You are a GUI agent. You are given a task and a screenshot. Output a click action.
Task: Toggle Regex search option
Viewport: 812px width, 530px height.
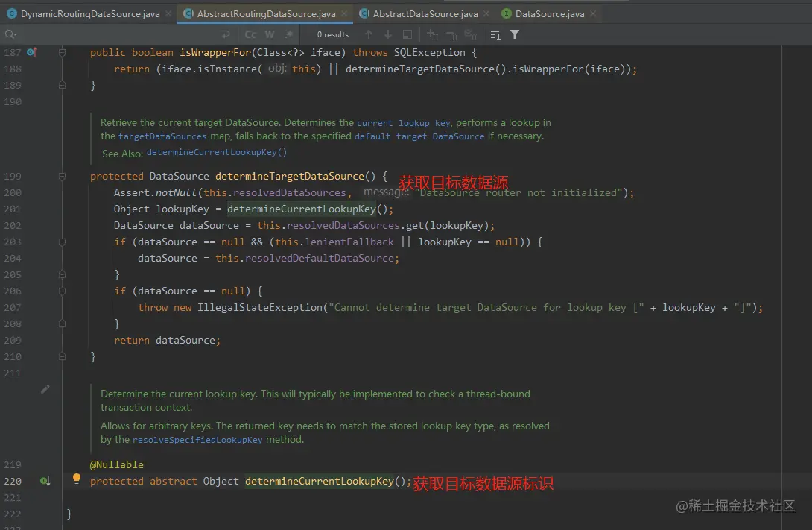tap(289, 34)
